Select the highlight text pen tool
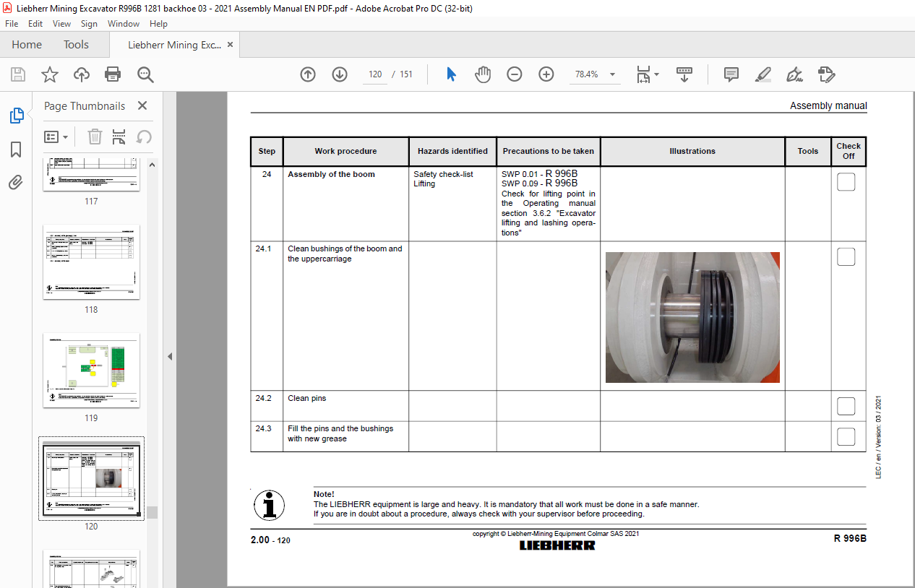Screen dimensions: 915x588 pos(762,74)
